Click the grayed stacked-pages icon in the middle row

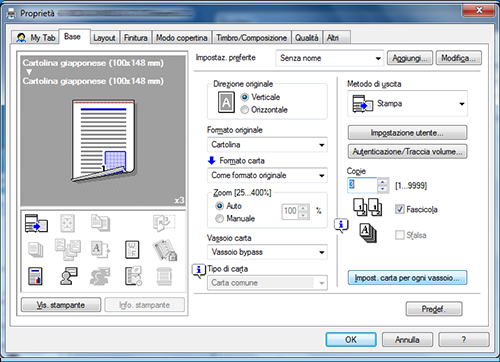36,250
